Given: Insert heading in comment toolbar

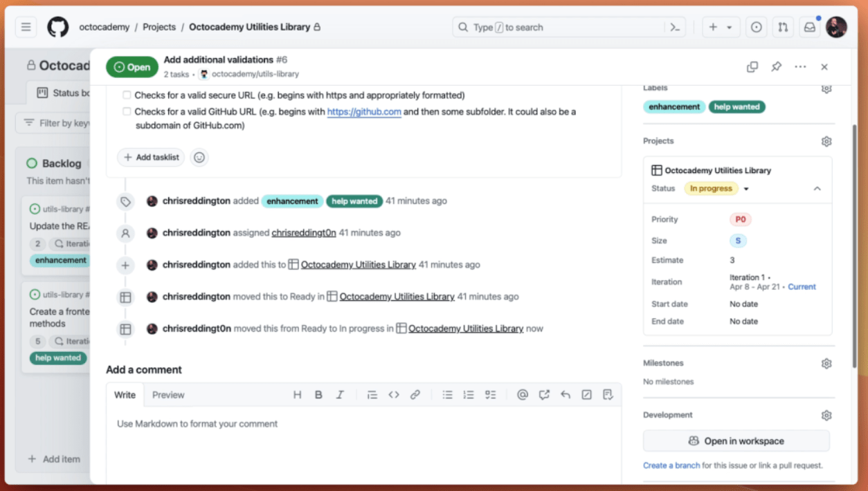Looking at the screenshot, I should tap(298, 395).
